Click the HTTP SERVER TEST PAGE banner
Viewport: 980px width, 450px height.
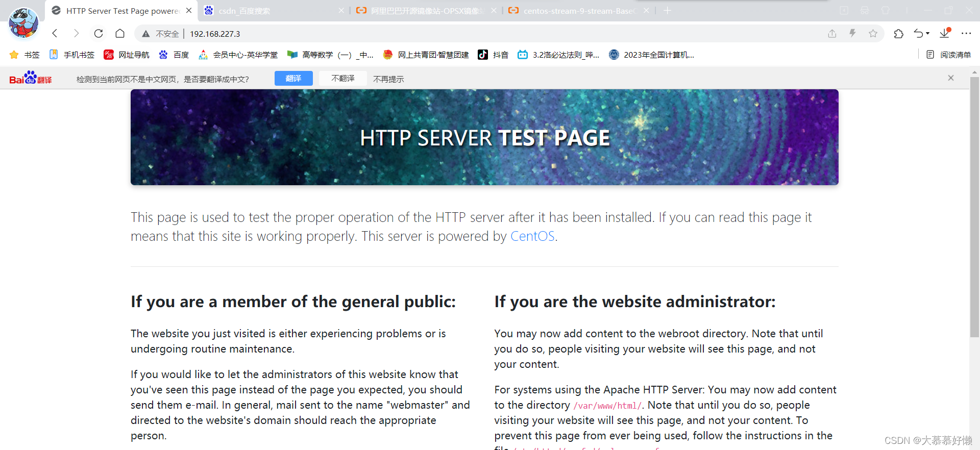(484, 137)
